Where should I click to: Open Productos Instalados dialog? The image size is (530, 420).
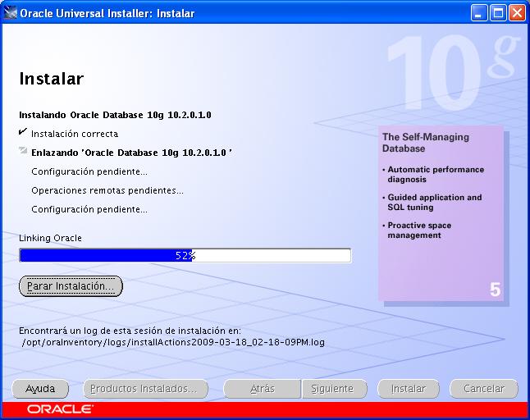(145, 389)
